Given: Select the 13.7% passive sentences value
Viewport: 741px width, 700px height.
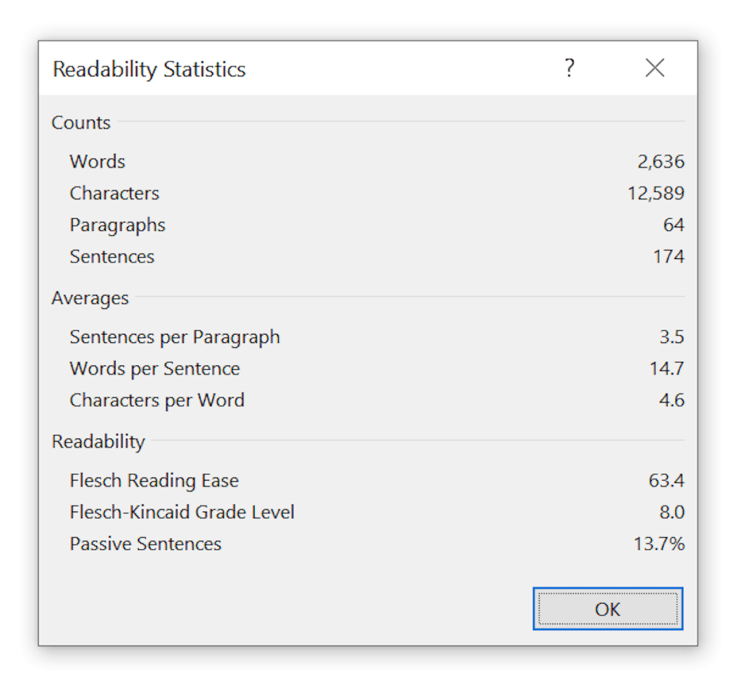Looking at the screenshot, I should (x=659, y=544).
